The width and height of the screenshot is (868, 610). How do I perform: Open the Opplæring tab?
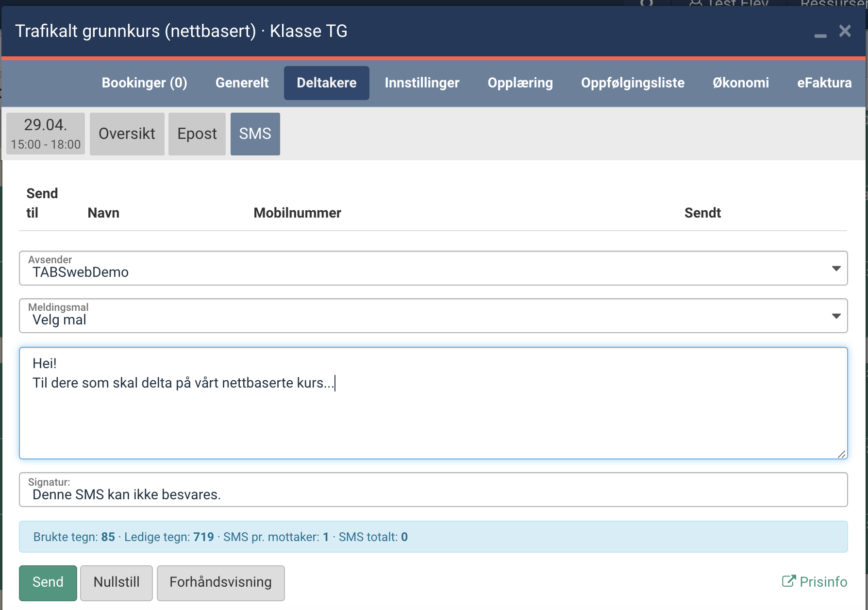pyautogui.click(x=520, y=83)
